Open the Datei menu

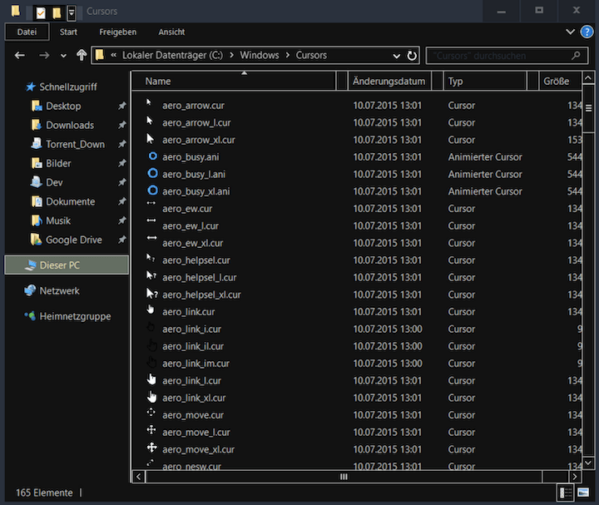pyautogui.click(x=27, y=32)
